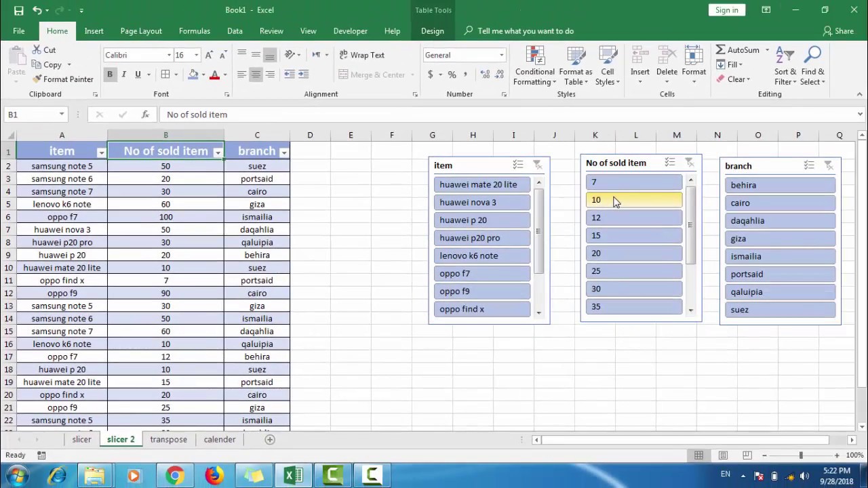Image resolution: width=868 pixels, height=488 pixels.
Task: Open the Windows Start menu
Action: point(16,476)
